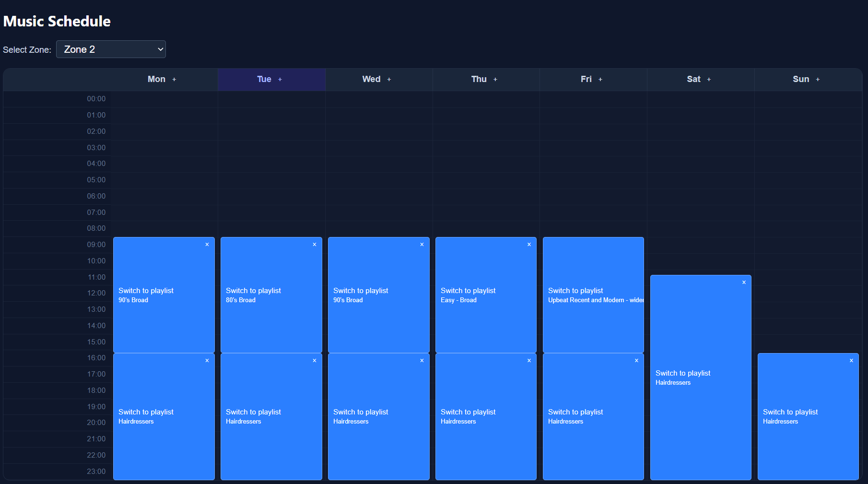868x484 pixels.
Task: Delete Tuesday's 80's Broad playlist block
Action: [x=315, y=245]
